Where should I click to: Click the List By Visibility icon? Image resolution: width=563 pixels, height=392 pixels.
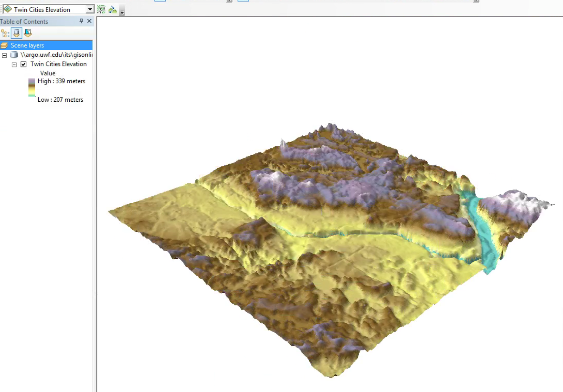pyautogui.click(x=28, y=33)
